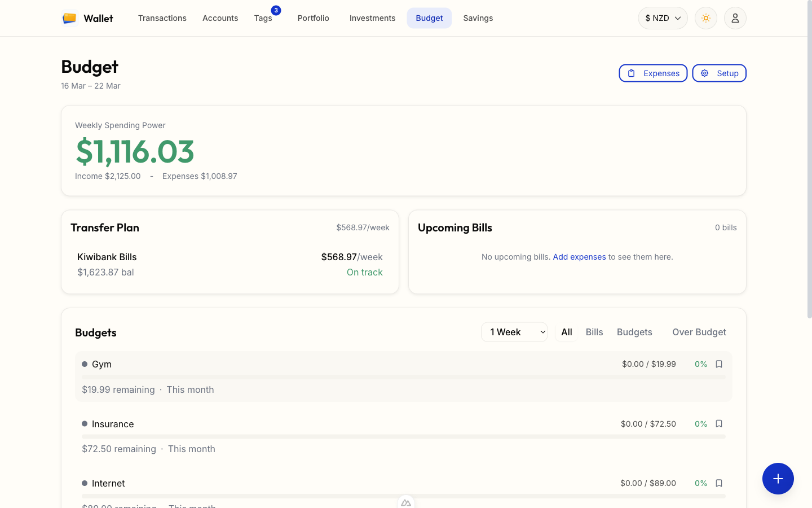Click the Expenses button
The image size is (812, 508).
(x=653, y=73)
